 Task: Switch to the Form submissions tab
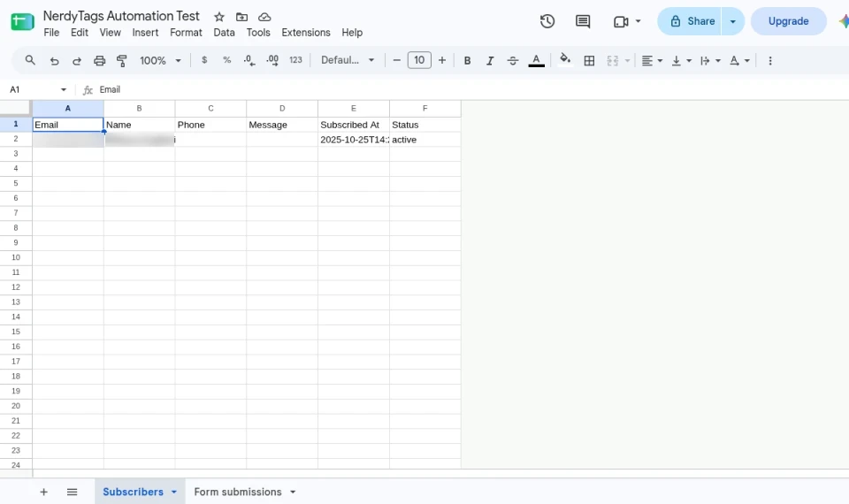click(238, 492)
